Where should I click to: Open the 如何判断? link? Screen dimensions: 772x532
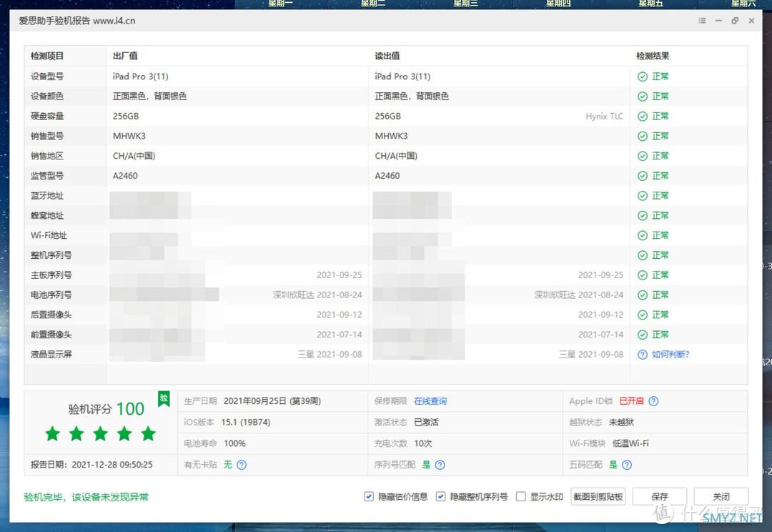coord(670,354)
